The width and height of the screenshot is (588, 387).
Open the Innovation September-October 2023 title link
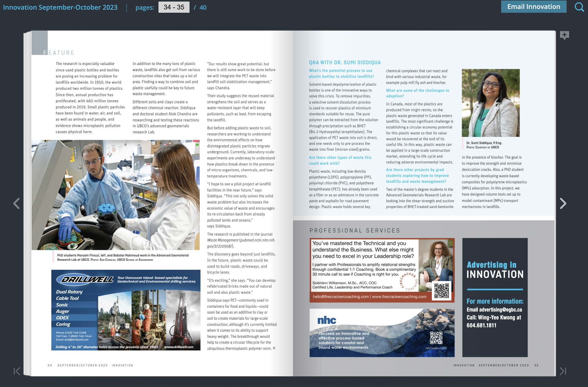tap(60, 7)
